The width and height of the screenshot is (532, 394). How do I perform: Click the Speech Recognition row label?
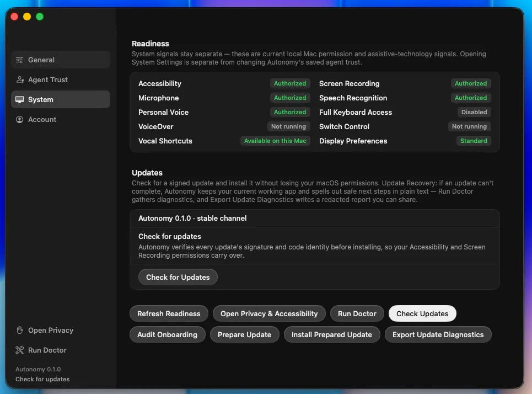353,98
